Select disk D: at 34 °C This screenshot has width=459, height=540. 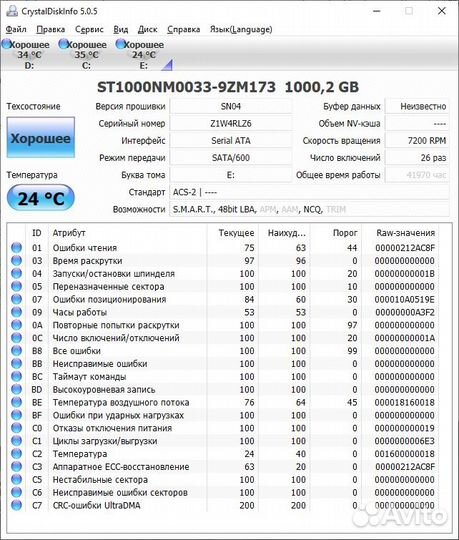pos(26,54)
